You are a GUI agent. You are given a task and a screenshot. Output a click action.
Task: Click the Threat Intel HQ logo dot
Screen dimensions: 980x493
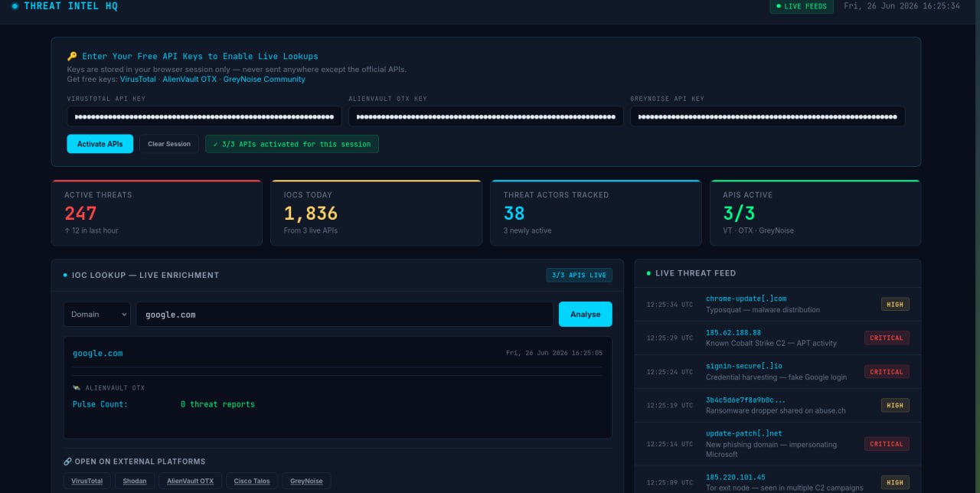tap(15, 6)
